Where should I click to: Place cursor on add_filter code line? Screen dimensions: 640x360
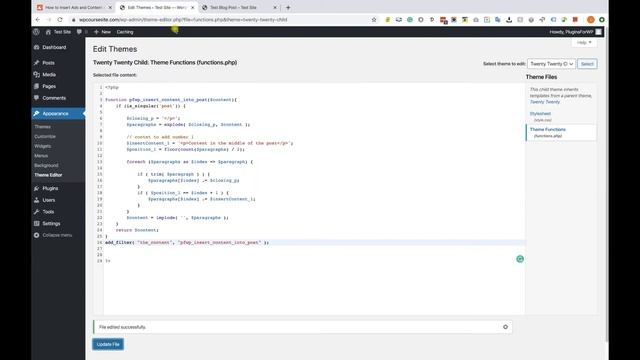187,242
